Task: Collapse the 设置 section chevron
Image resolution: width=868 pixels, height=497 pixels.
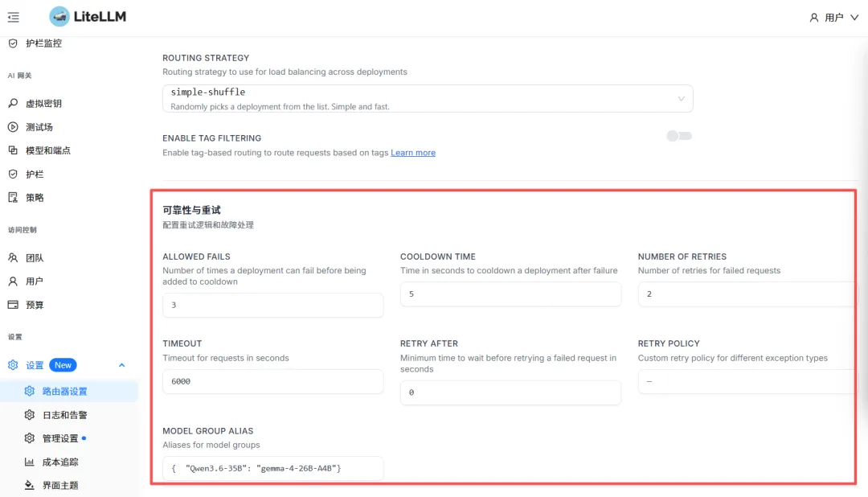Action: (122, 365)
